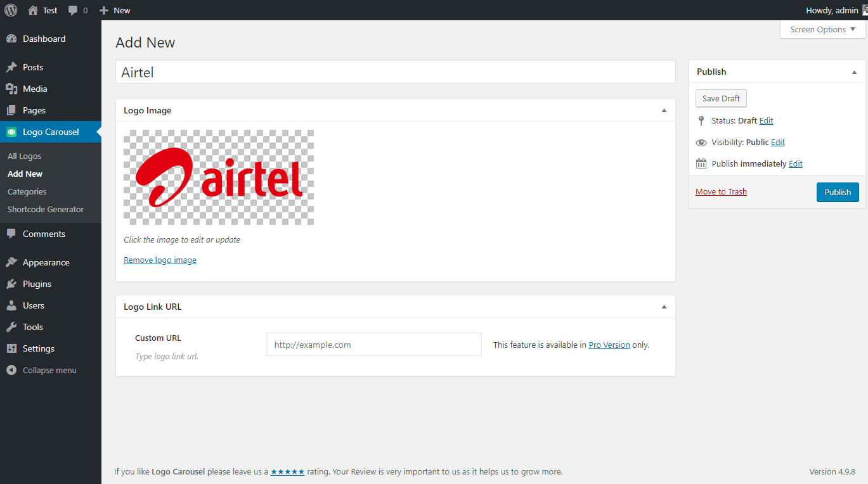The image size is (868, 484).
Task: Open the Settings menu
Action: [39, 348]
